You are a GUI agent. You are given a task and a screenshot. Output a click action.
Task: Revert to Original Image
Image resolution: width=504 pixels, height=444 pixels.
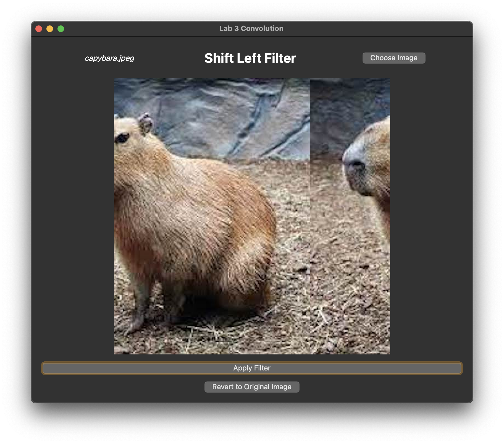click(252, 387)
